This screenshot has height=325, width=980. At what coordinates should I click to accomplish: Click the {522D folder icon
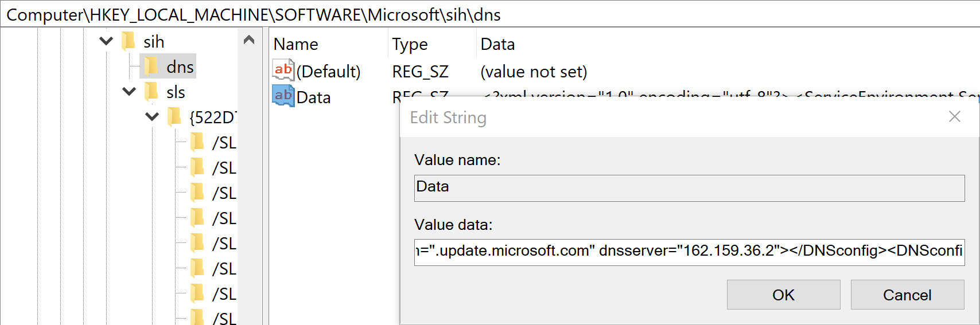tap(174, 117)
